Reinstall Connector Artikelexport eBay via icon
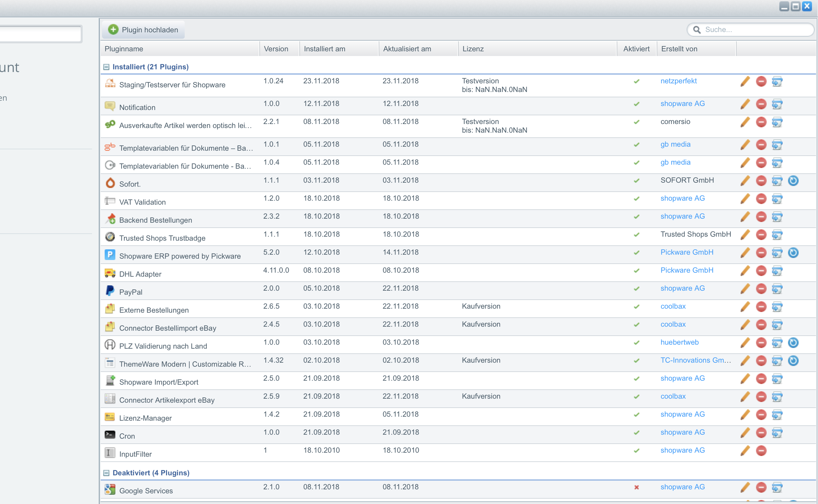Image resolution: width=818 pixels, height=504 pixels. tap(777, 397)
